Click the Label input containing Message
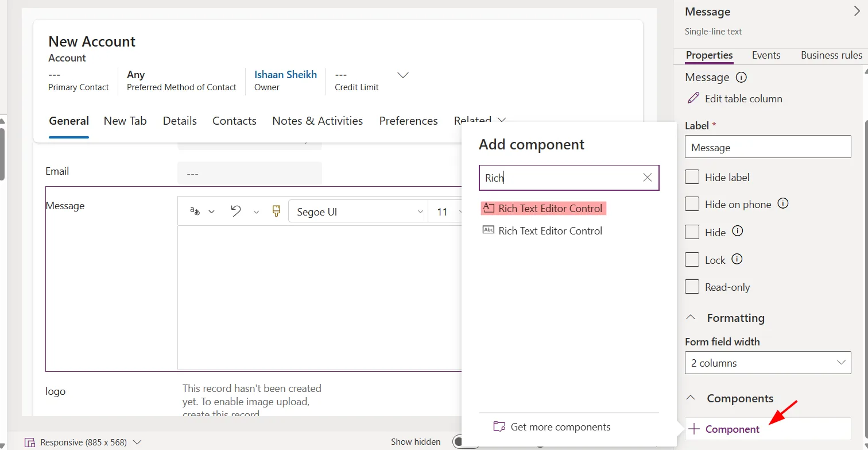This screenshot has width=868, height=450. [768, 147]
